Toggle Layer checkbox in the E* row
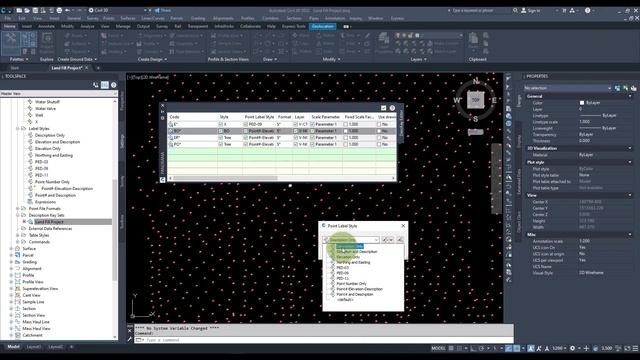The height and width of the screenshot is (360, 640). click(296, 124)
